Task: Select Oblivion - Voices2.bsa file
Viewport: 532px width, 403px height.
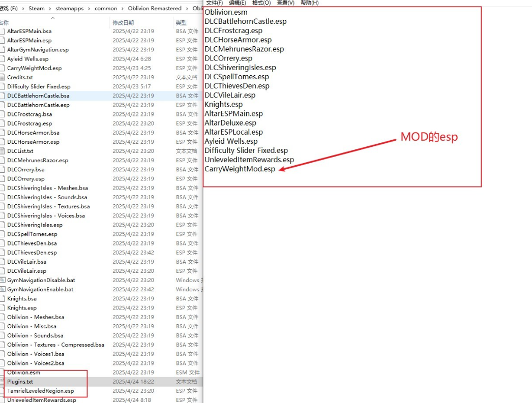Action: 36,363
